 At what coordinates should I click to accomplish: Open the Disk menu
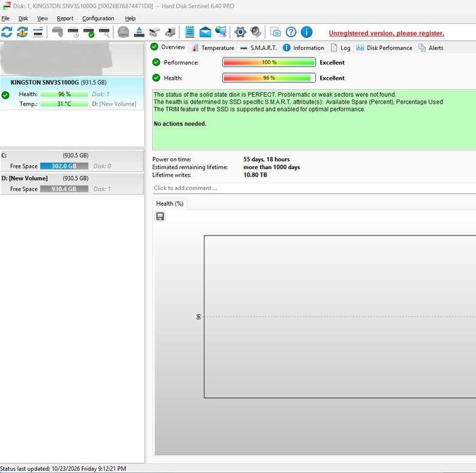(x=23, y=18)
